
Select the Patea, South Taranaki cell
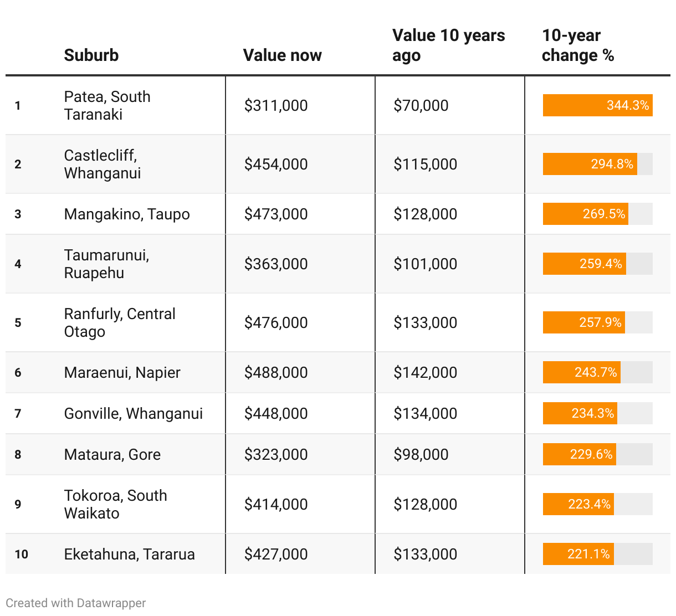click(107, 105)
